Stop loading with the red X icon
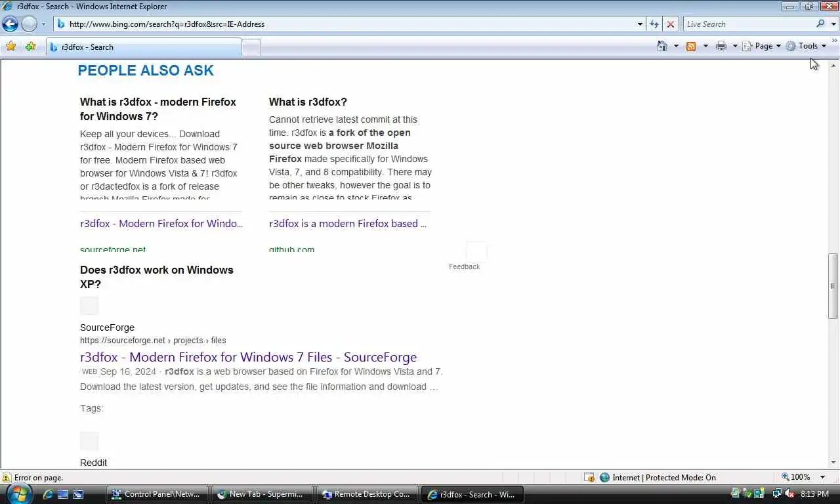 [x=670, y=24]
